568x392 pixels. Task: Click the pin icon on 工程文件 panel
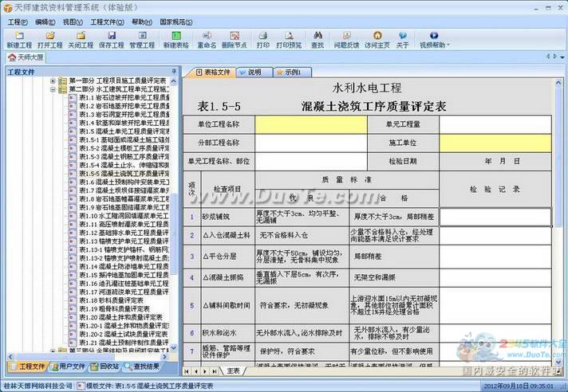[174, 71]
